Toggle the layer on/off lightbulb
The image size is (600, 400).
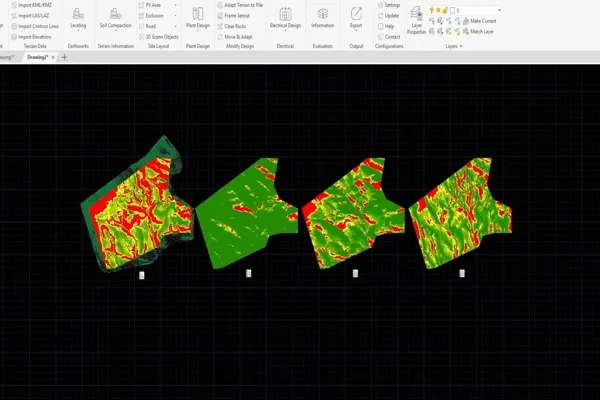[x=432, y=10]
